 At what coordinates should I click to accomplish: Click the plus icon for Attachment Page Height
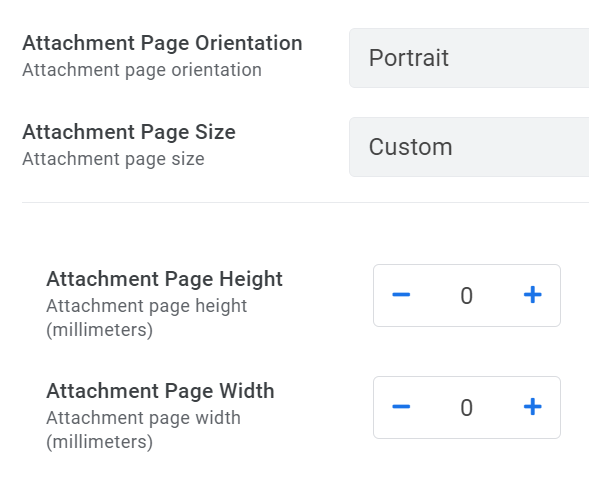click(533, 295)
